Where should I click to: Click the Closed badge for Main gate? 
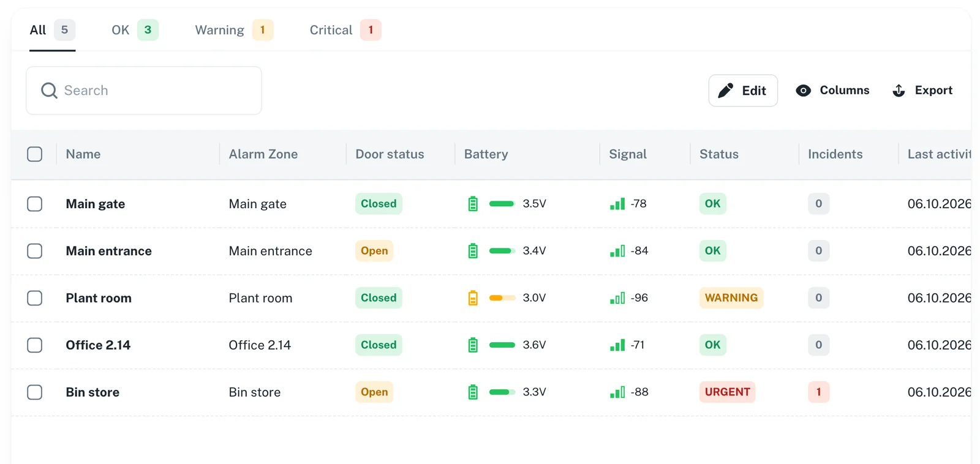click(x=379, y=204)
